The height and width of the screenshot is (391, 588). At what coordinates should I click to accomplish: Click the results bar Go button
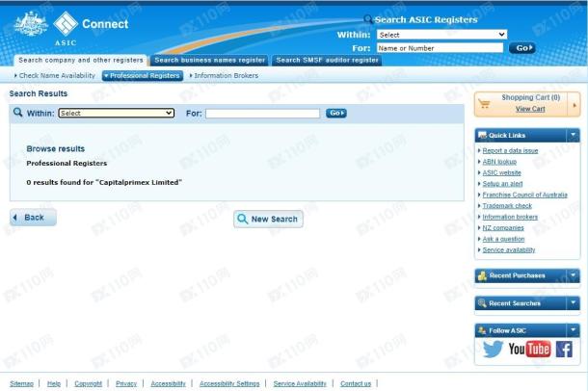[x=336, y=113]
